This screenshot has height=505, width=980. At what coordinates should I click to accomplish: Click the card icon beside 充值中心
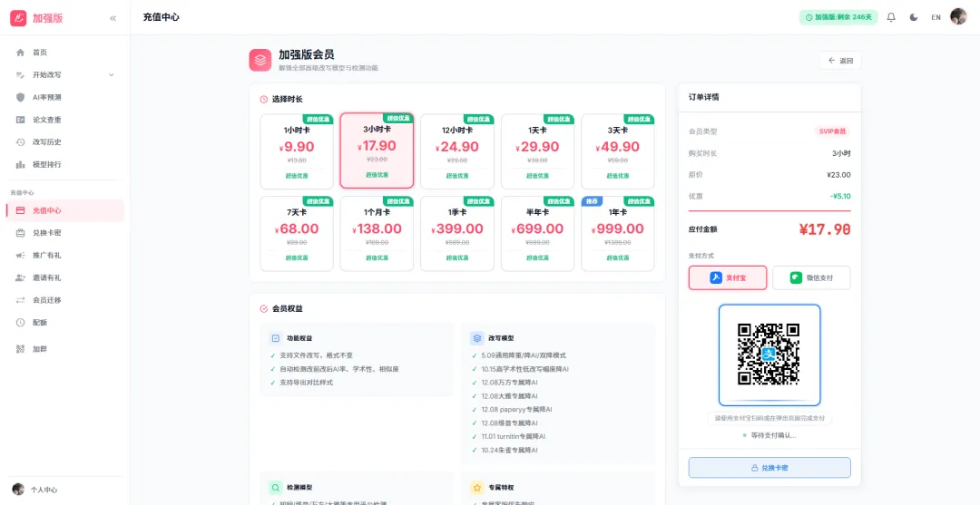[20, 210]
